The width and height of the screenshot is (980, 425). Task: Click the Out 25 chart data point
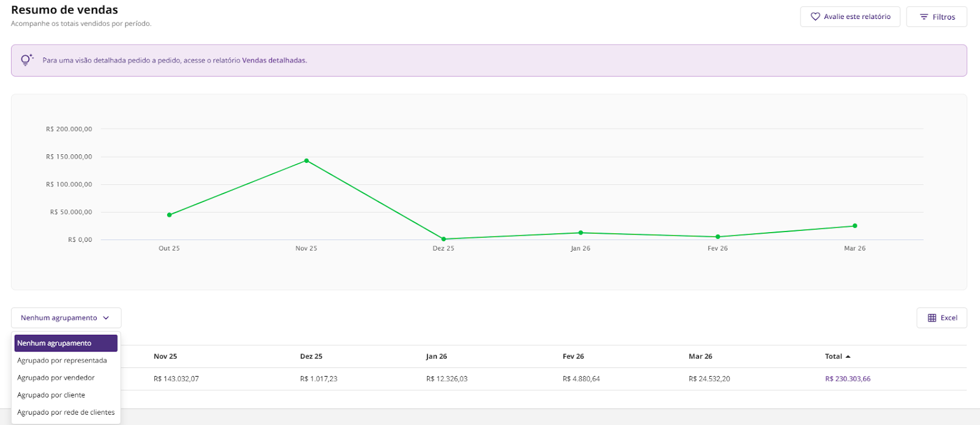170,215
